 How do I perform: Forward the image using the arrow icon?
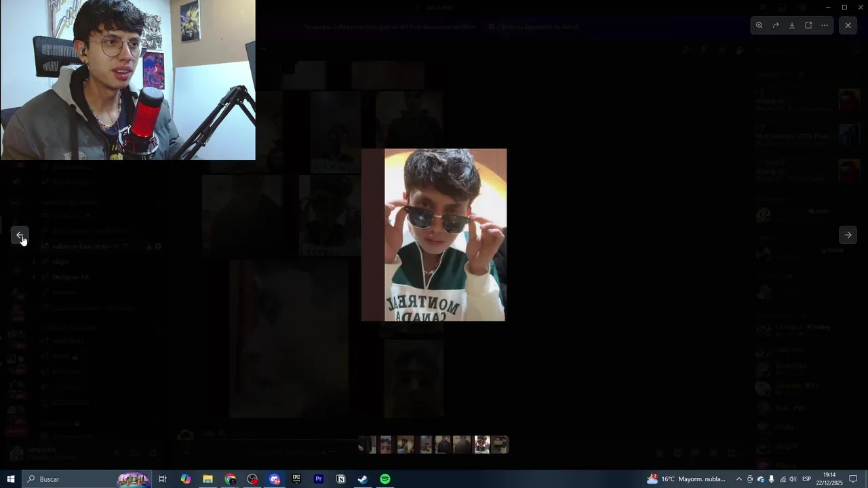pyautogui.click(x=776, y=25)
